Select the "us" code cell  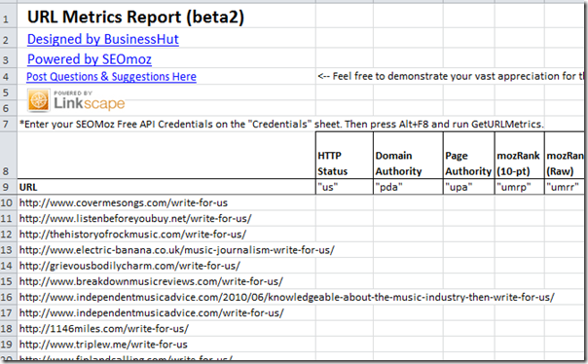(345, 187)
